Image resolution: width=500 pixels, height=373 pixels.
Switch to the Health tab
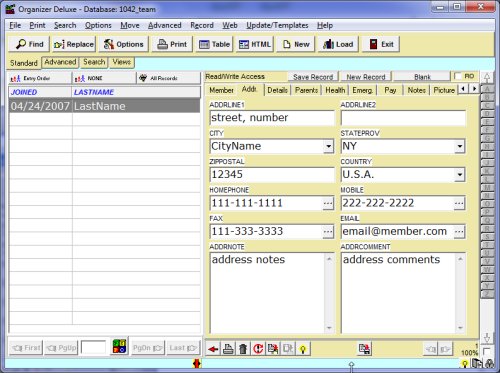335,90
